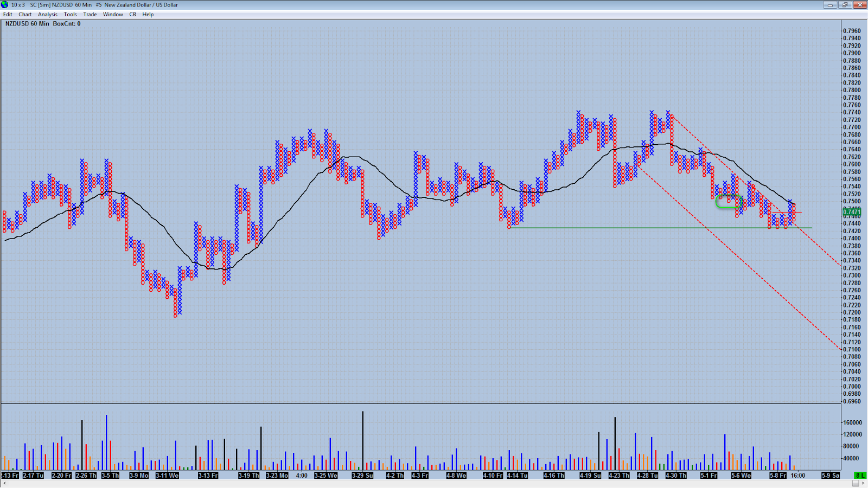Screen dimensions: 868x488
Task: Click the 3-9 Mo date label
Action: click(139, 476)
